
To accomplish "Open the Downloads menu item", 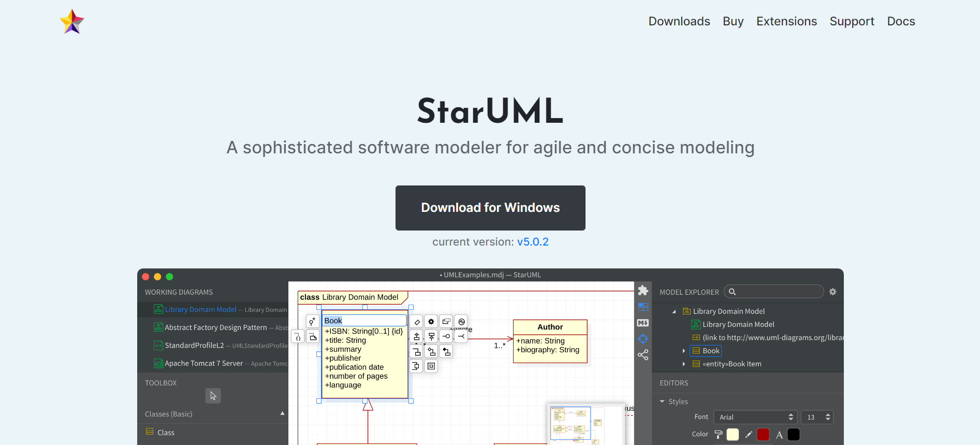I will [x=679, y=21].
